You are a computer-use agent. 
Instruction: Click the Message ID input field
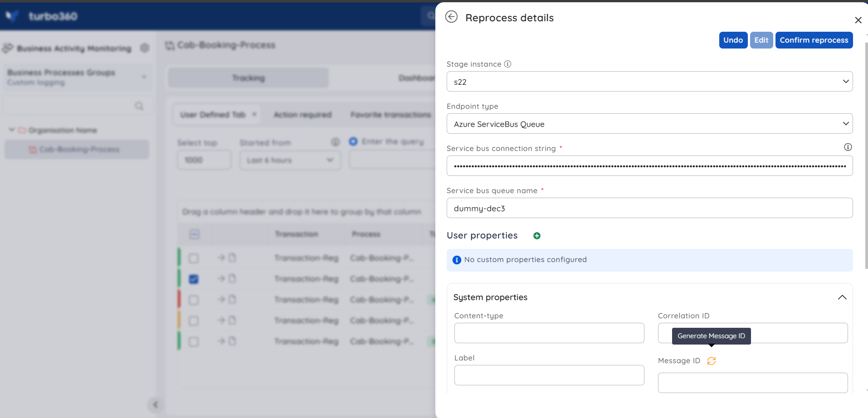(753, 383)
